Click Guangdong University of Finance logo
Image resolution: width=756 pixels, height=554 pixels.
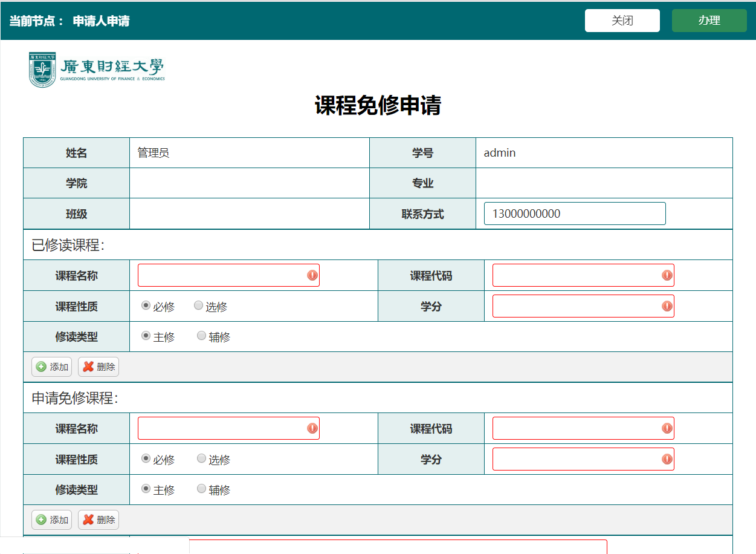pyautogui.click(x=97, y=70)
